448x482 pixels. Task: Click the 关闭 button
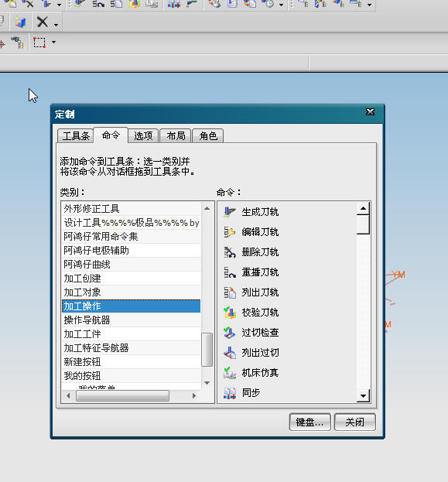(x=355, y=422)
